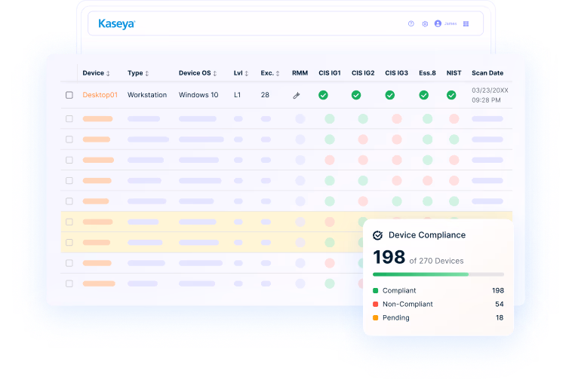Sort by Device column arrows

(108, 74)
